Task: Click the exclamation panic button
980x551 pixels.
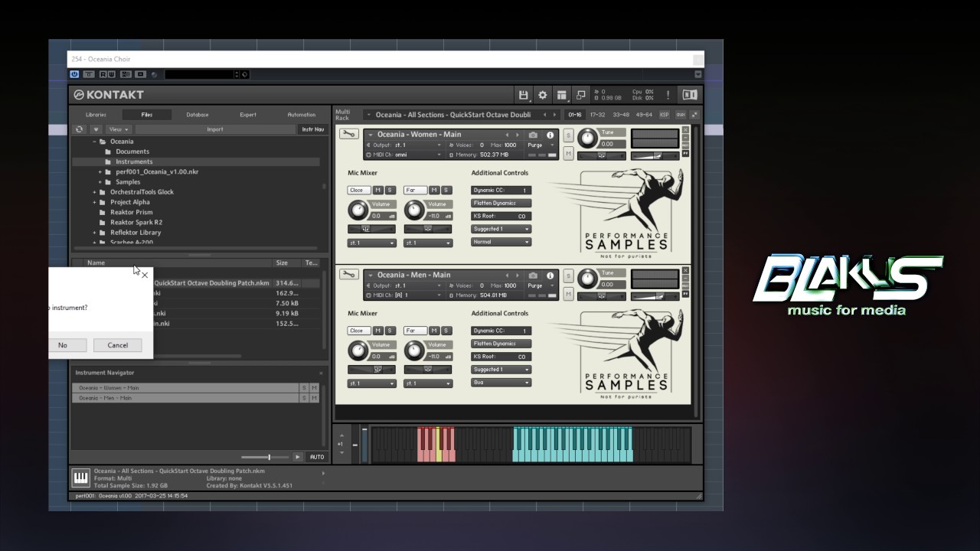Action: click(x=668, y=95)
